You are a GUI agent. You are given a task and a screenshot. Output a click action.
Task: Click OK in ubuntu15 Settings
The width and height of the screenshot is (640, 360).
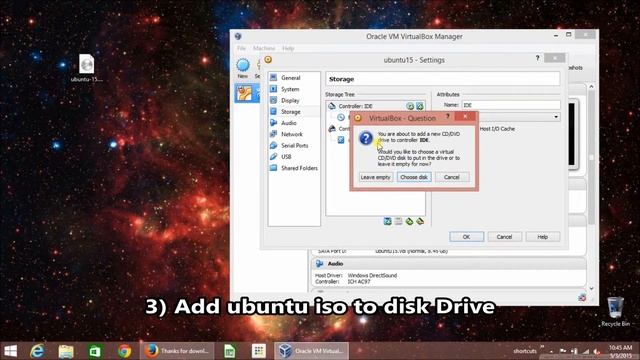(467, 237)
